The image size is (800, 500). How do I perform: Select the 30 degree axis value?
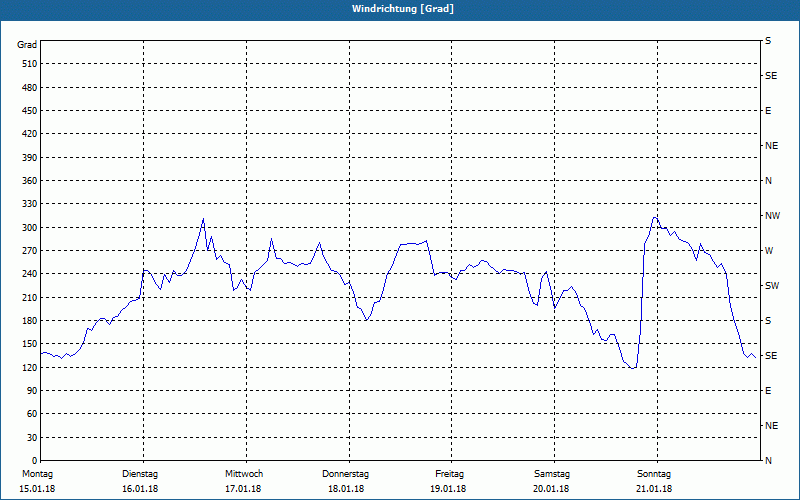[x=32, y=438]
